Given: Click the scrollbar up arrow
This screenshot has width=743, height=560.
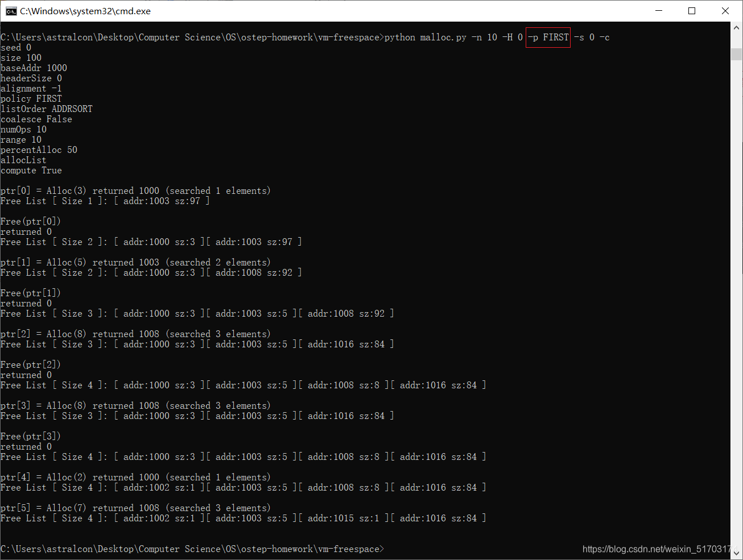Looking at the screenshot, I should pyautogui.click(x=737, y=27).
